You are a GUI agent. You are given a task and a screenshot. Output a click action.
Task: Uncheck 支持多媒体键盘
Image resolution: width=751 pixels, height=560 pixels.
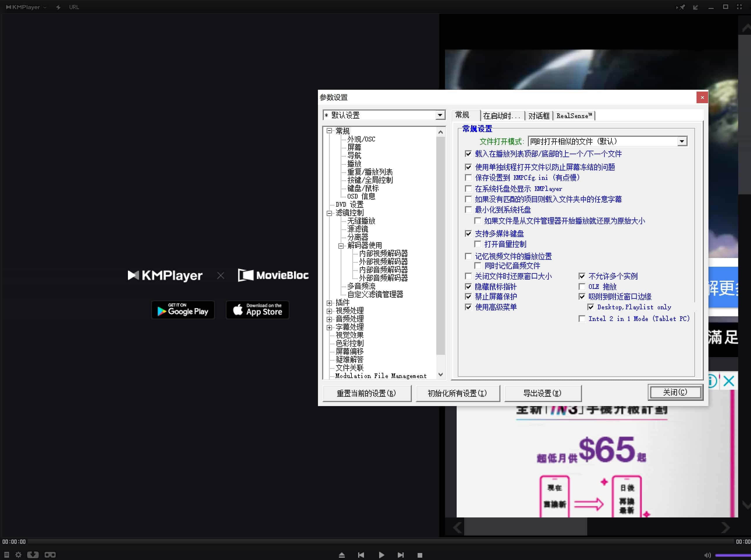pos(468,234)
